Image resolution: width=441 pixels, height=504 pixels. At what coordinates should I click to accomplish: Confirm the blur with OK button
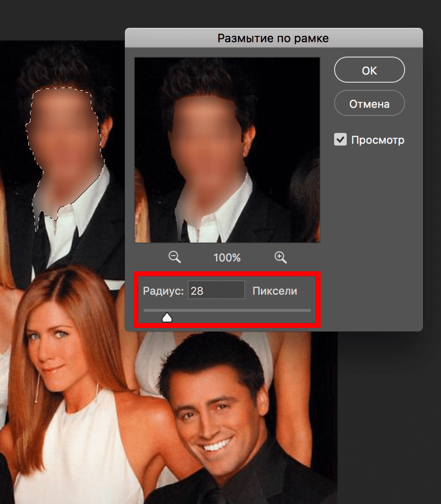click(x=369, y=71)
